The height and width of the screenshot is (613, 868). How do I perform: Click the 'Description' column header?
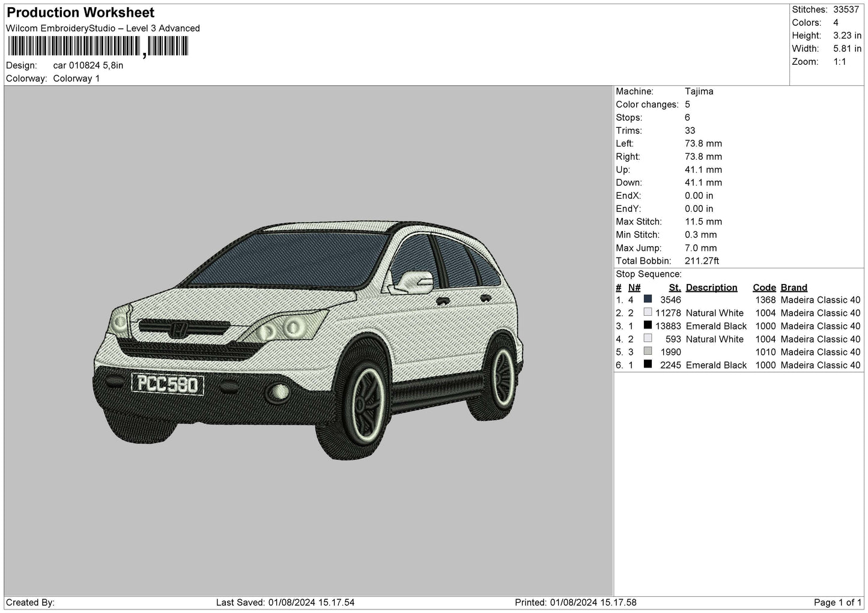click(x=712, y=288)
